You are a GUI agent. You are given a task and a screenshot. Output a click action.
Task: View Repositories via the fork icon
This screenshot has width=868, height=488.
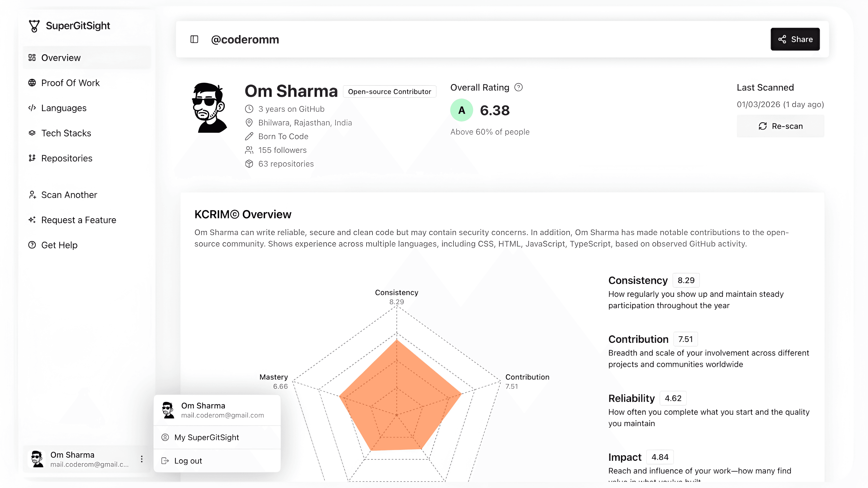[x=32, y=158]
